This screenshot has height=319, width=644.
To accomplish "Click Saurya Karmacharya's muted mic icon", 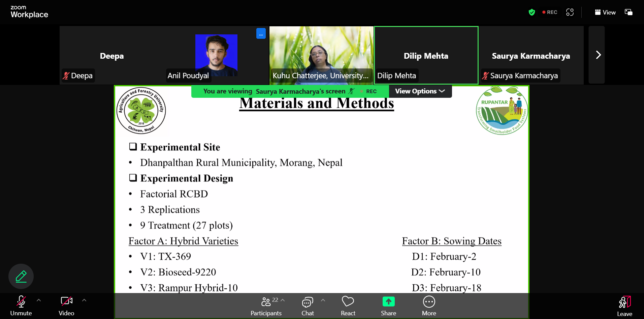I will coord(485,76).
